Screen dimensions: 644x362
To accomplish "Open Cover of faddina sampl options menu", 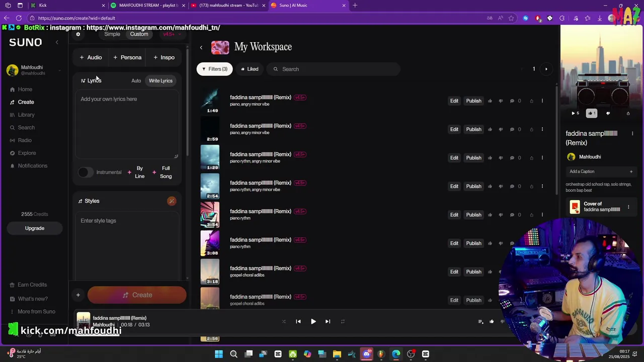I will [628, 207].
